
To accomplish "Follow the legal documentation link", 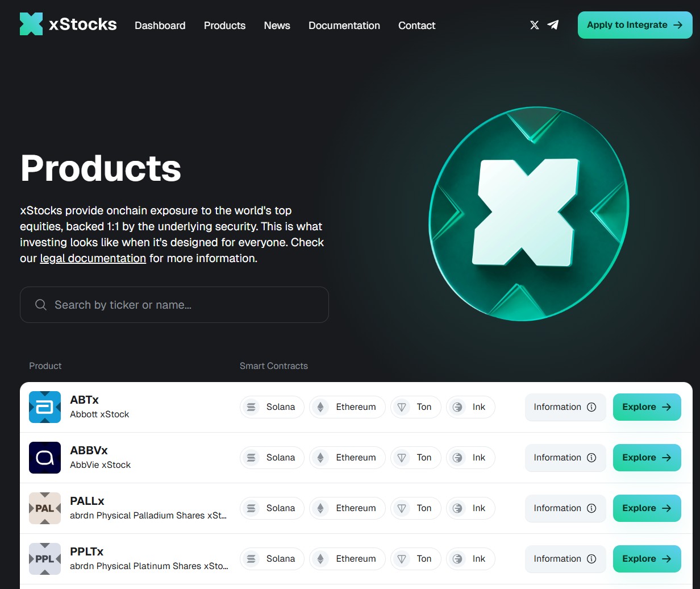I will coord(93,258).
